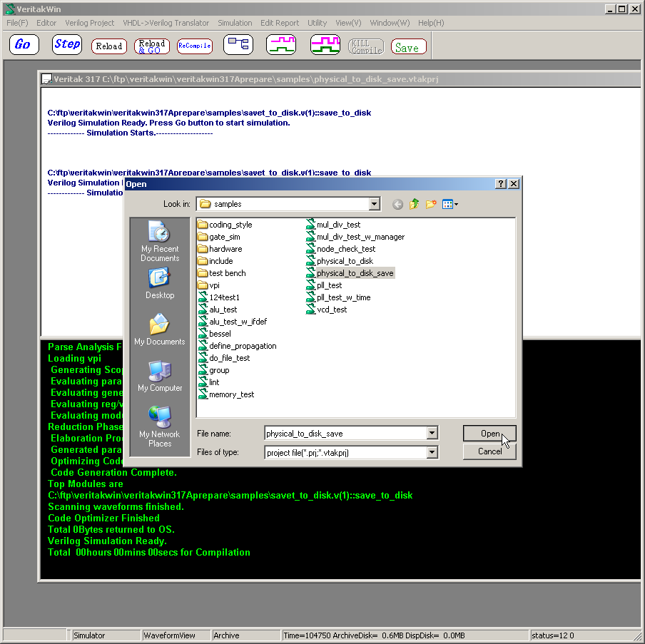Select the physical_to_disk file
Viewport: 645px width, 644px height.
(340, 261)
